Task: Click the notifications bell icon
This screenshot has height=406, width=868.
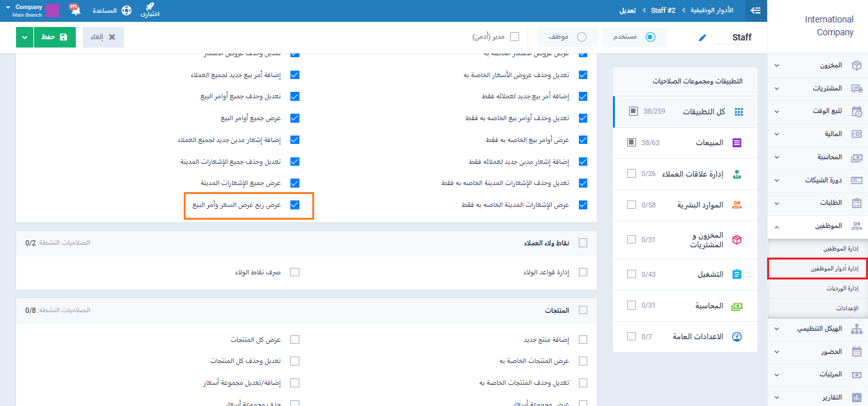Action: [75, 11]
